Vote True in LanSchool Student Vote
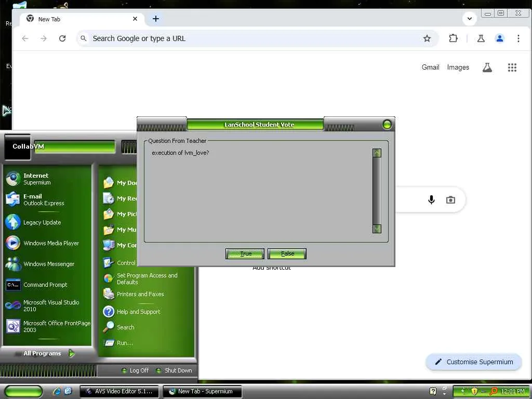Screen dimensions: 532x399 [245, 254]
